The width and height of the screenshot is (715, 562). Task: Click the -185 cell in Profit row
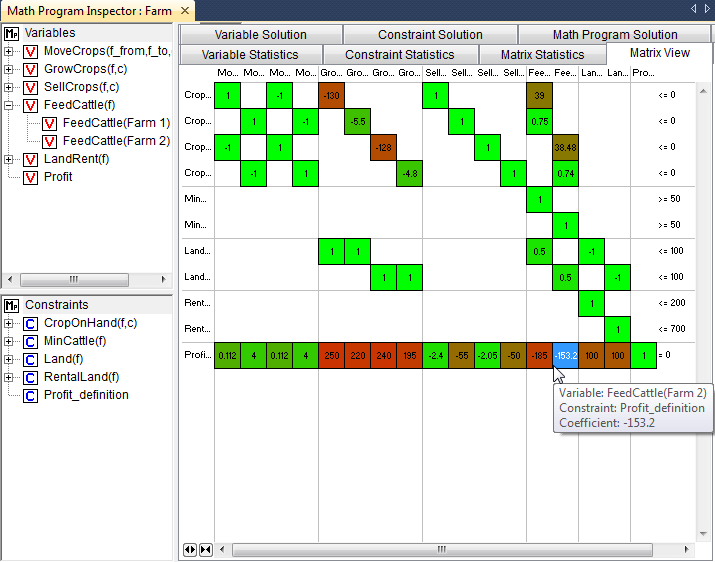tap(539, 356)
